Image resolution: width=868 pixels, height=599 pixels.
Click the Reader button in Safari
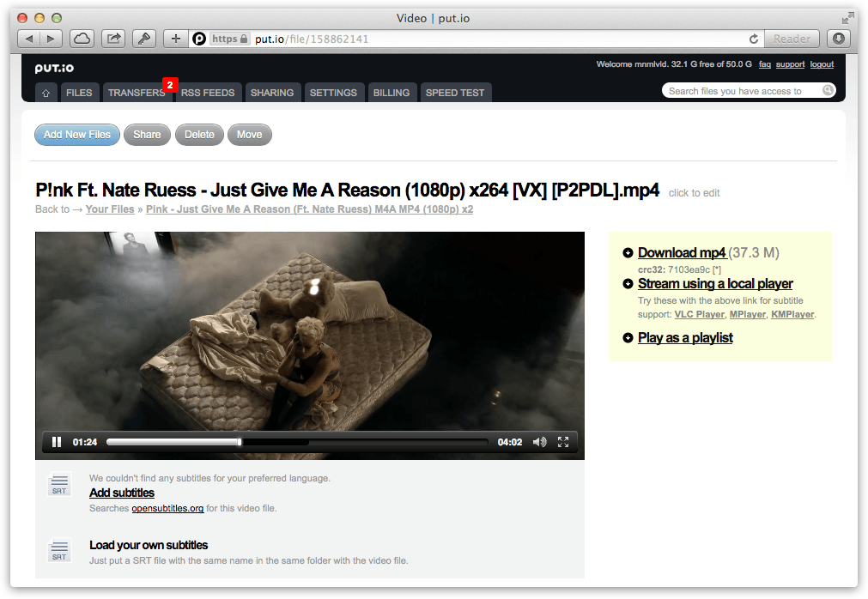pos(792,39)
